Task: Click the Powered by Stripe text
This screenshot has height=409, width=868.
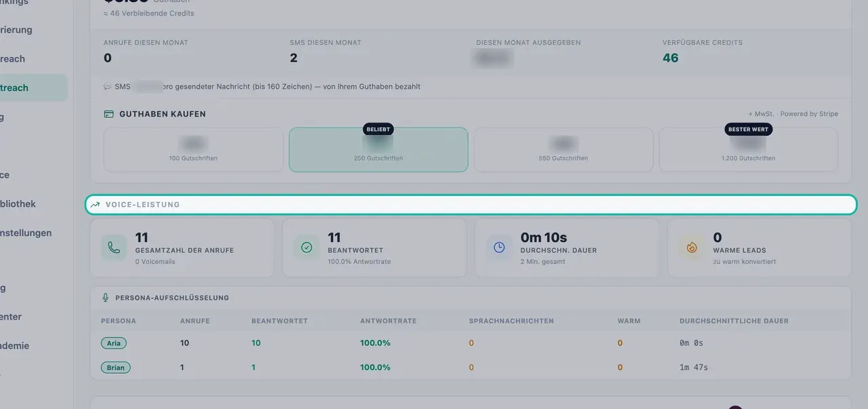Action: pyautogui.click(x=809, y=114)
